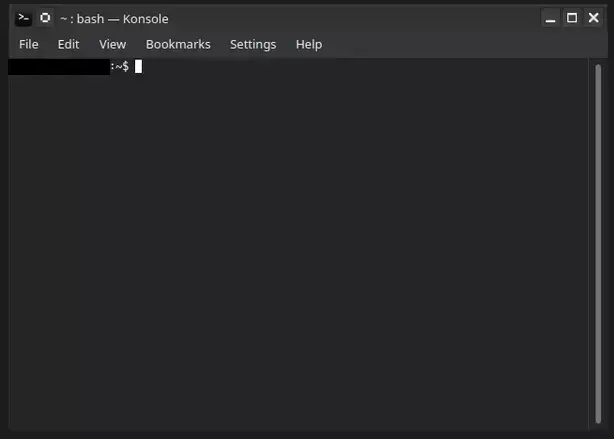Open the Help menu
The width and height of the screenshot is (614, 439).
309,44
